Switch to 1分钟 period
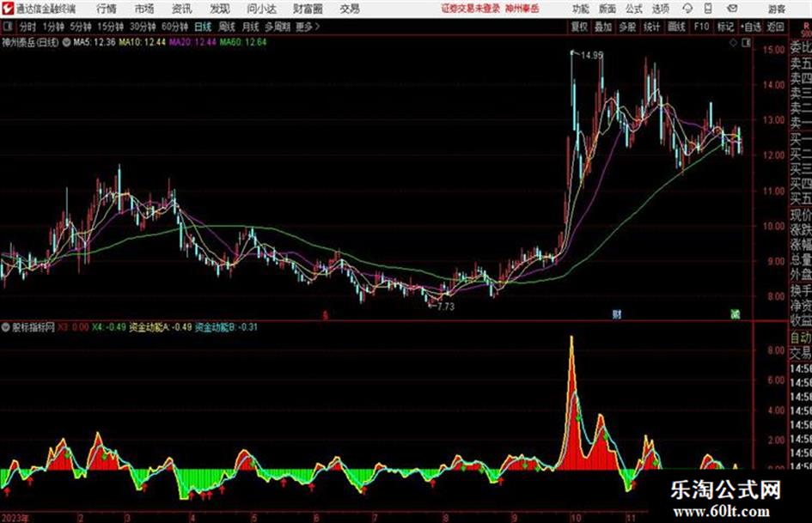Image resolution: width=812 pixels, height=523 pixels. [53, 27]
